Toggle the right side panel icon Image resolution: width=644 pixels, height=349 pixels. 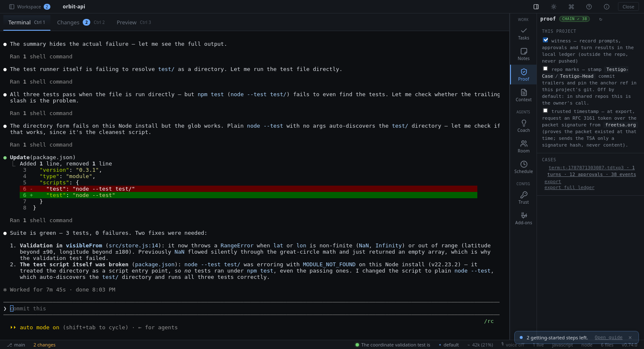[x=536, y=7]
